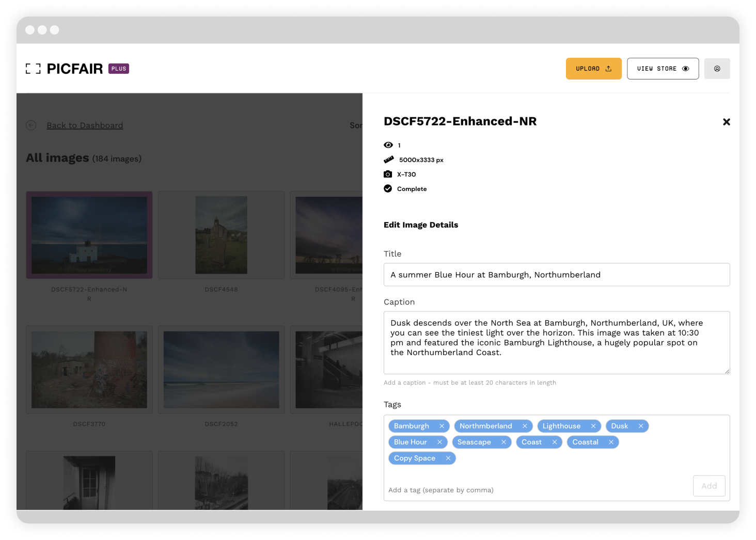
Task: Click the view count eye icon
Action: [x=388, y=145]
